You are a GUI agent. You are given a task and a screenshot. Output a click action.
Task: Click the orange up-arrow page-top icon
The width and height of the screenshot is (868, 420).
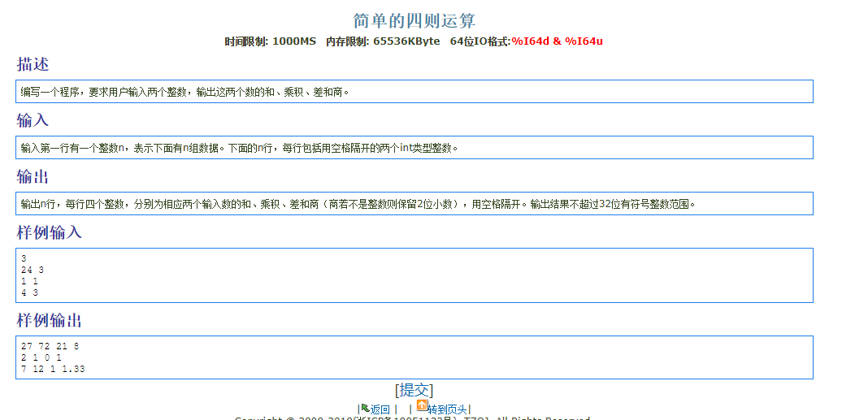(x=422, y=405)
